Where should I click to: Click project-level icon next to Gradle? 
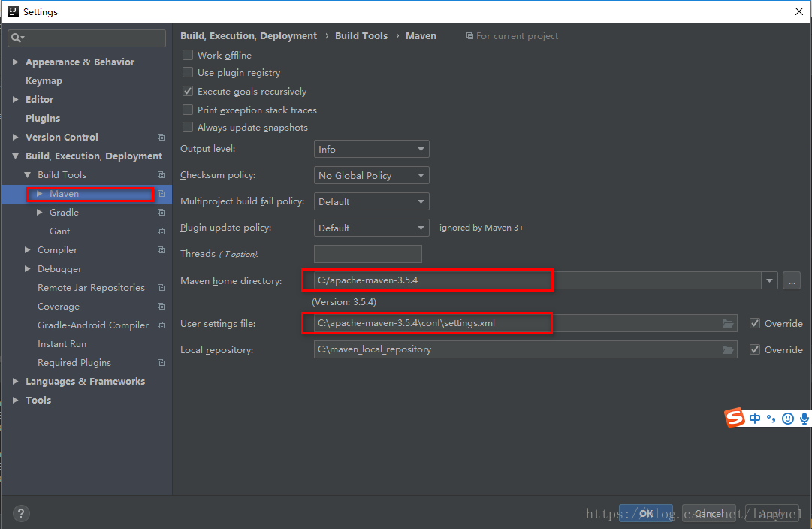coord(161,213)
